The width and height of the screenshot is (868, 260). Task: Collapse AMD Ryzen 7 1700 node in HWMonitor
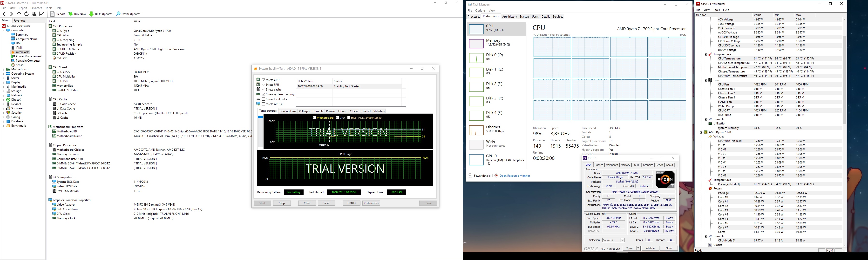[701, 132]
